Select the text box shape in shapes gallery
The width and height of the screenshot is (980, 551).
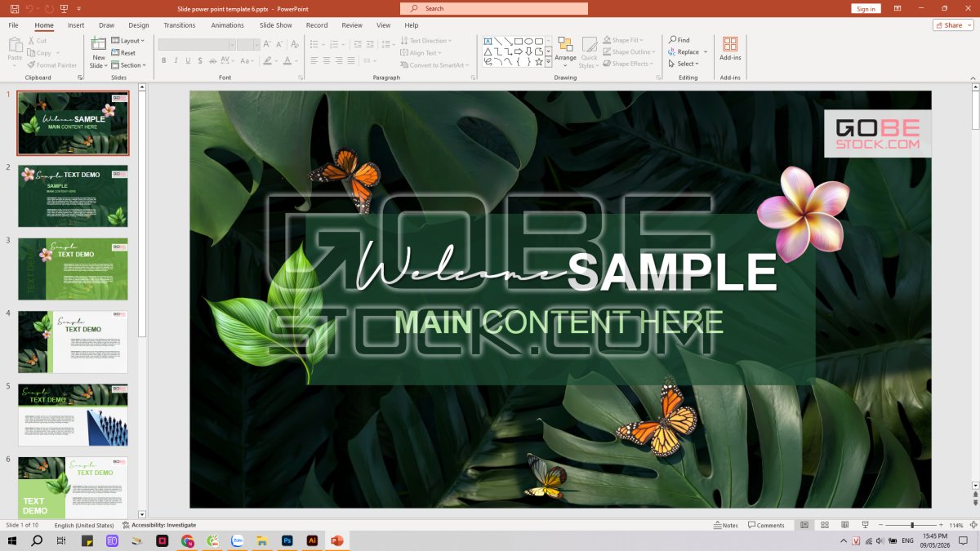(x=488, y=41)
